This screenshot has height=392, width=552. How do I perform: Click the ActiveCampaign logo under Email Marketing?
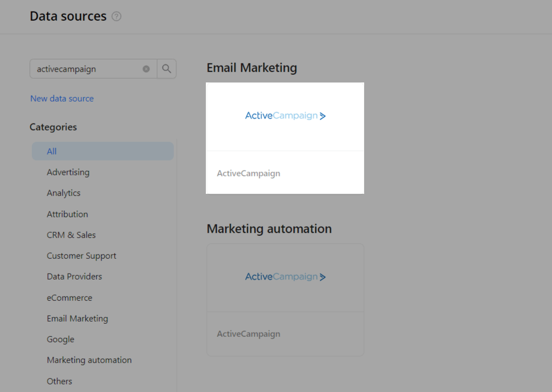point(284,115)
